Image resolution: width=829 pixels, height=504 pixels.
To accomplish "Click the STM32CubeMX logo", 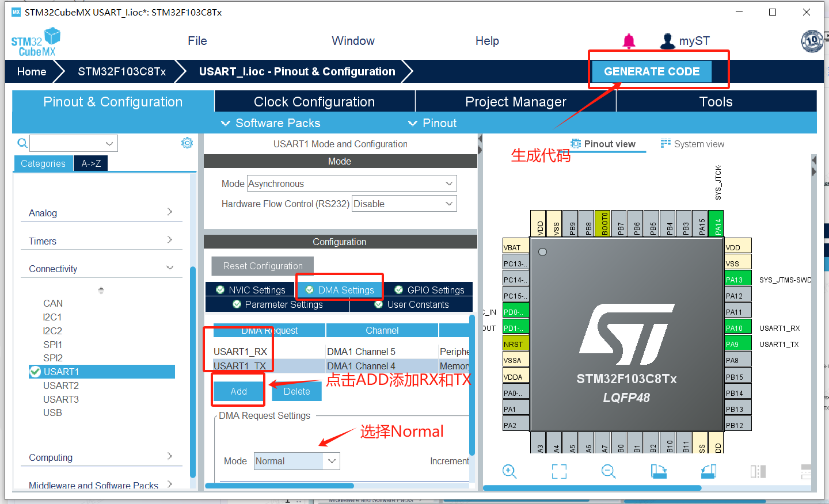I will (36, 42).
